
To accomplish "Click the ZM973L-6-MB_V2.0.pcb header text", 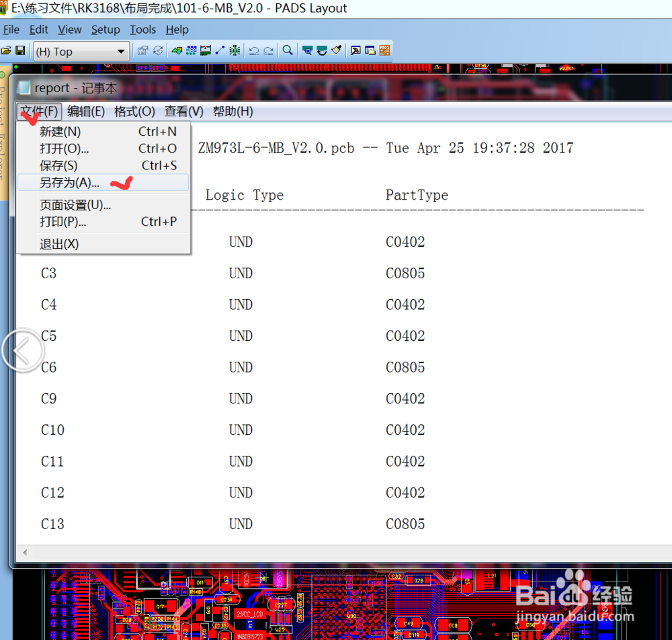I will coord(276,148).
